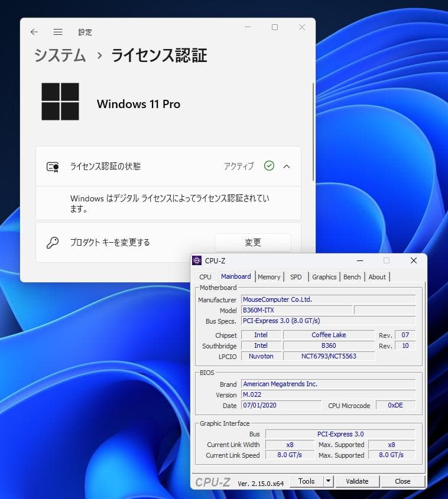Screen dimensions: 448x499
Task: Open the SPD tab in CPU-Z
Action: (296, 277)
